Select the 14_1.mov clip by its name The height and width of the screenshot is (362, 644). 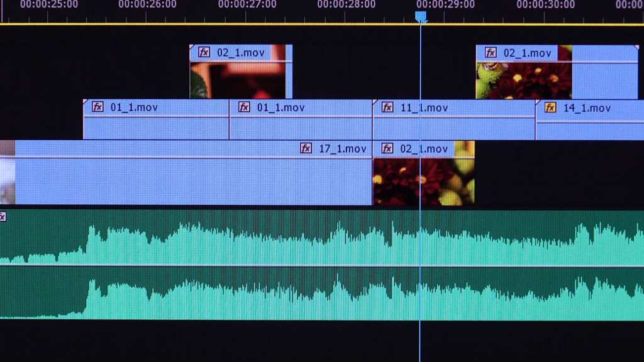tap(586, 108)
